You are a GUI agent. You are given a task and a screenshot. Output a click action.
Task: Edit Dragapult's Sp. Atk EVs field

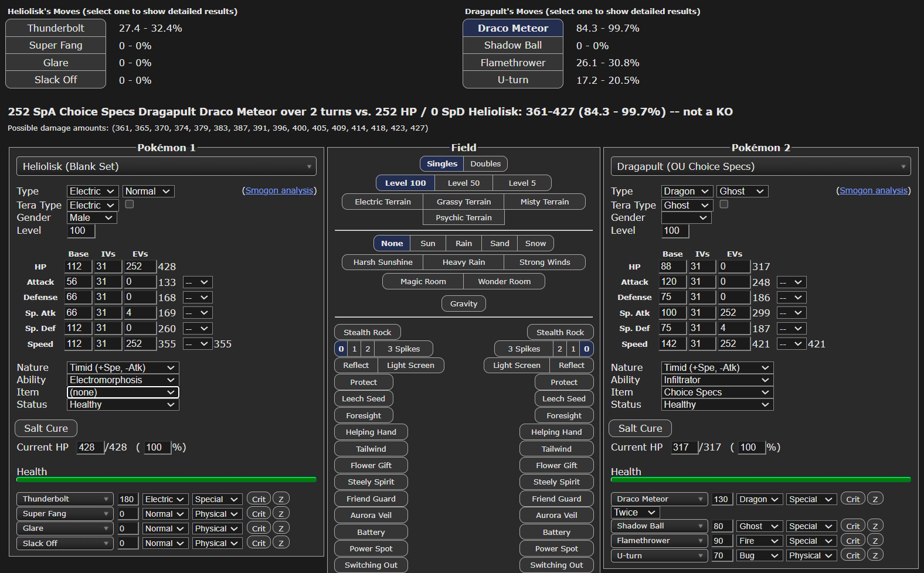point(734,313)
